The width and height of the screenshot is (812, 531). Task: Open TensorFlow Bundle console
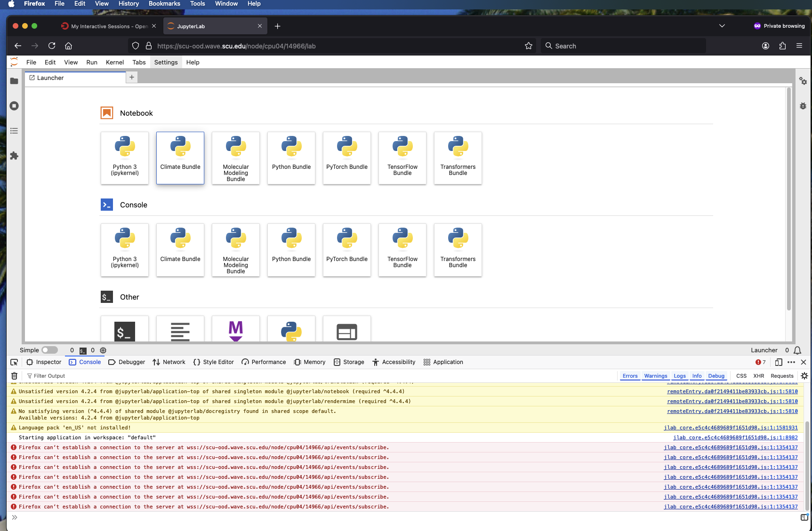402,250
